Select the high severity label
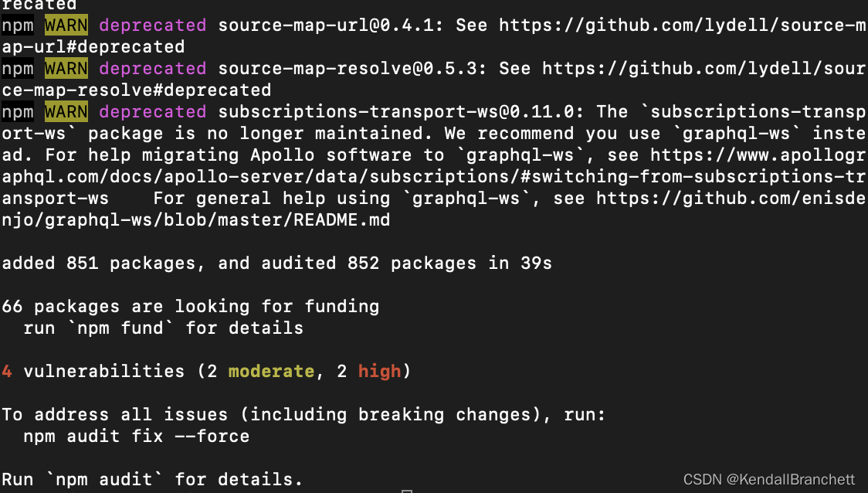868x493 pixels. 379,371
